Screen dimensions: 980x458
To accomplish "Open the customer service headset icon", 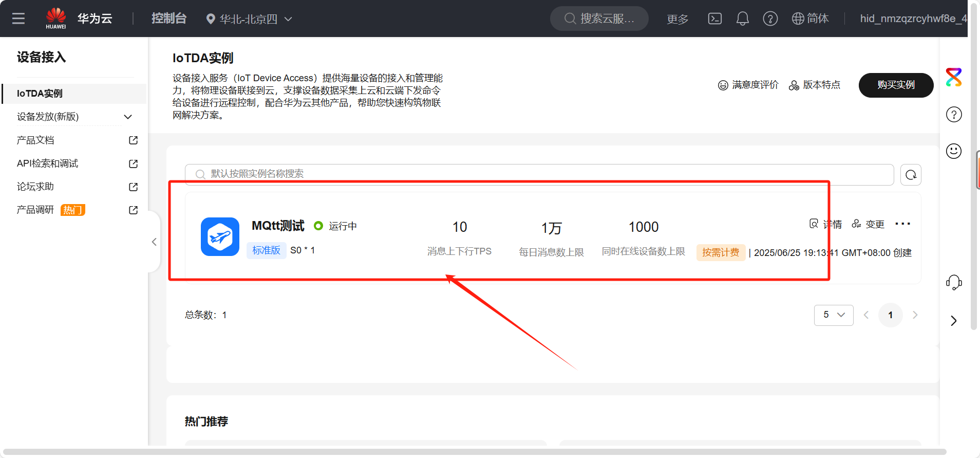I will pyautogui.click(x=954, y=282).
